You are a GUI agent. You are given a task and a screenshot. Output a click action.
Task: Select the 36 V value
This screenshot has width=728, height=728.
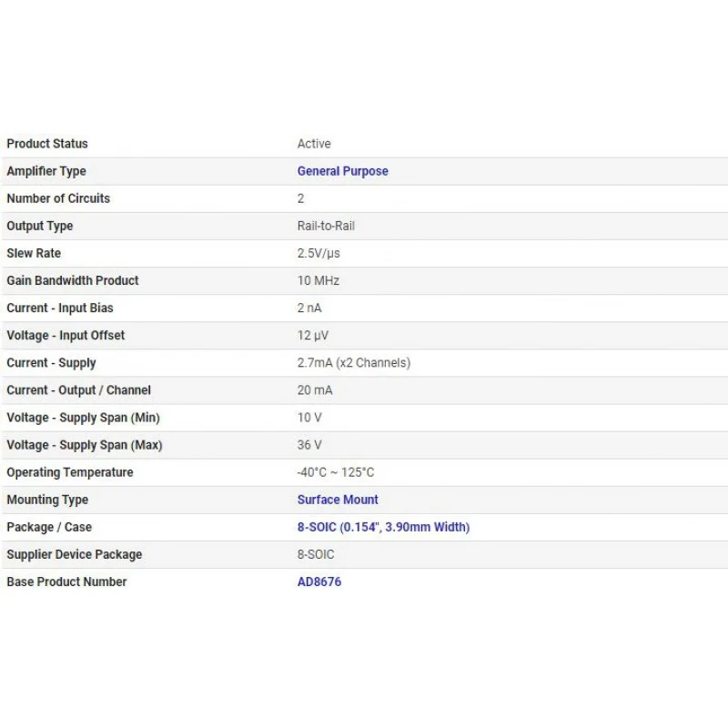click(x=309, y=445)
